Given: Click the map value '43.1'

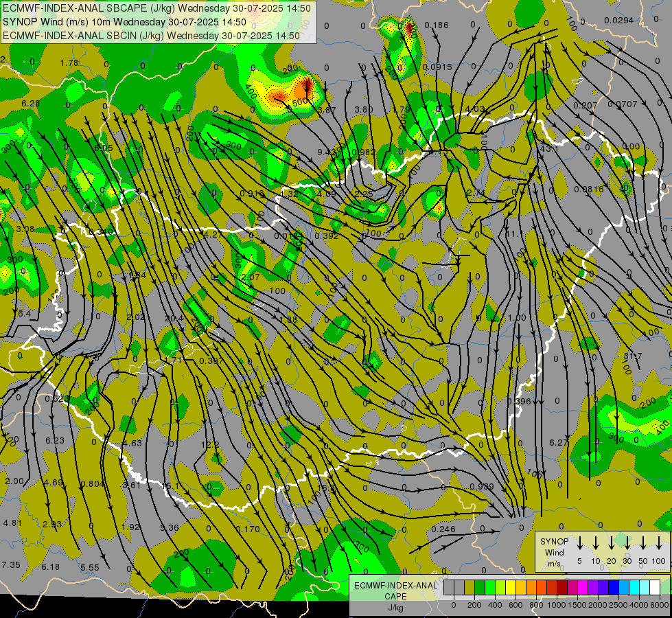Looking at the screenshot, I should click(549, 148).
